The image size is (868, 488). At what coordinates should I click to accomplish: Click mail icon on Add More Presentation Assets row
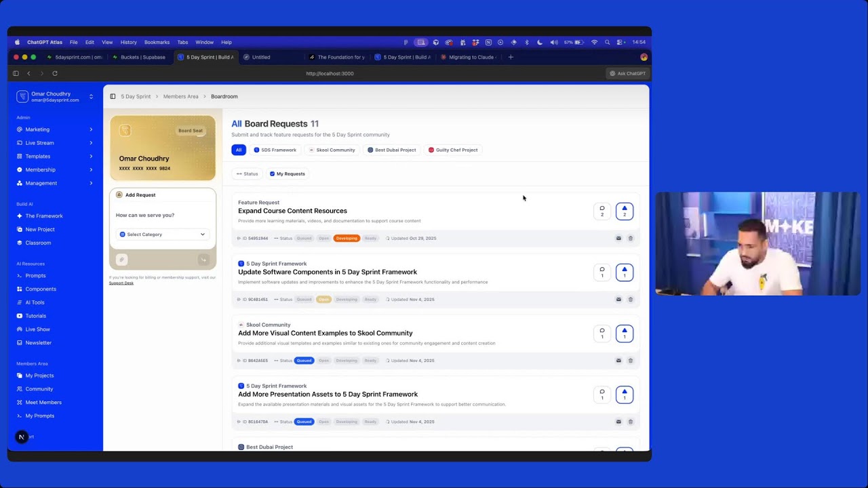point(618,422)
